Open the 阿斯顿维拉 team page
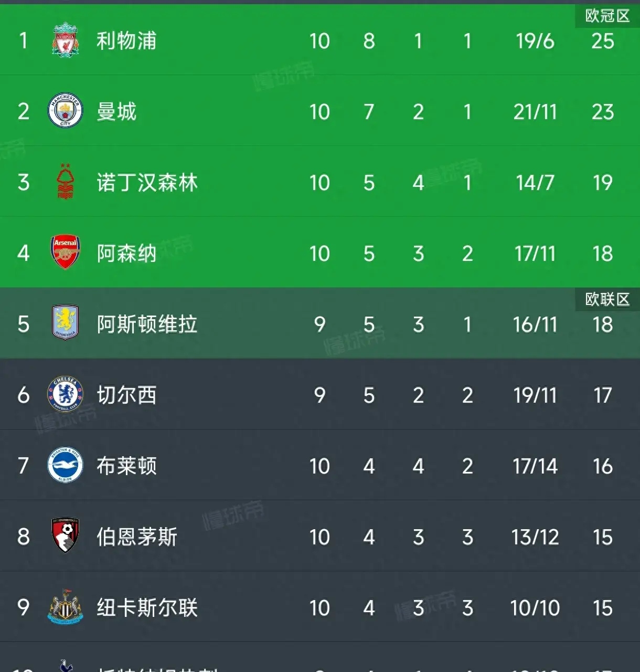 pos(147,324)
